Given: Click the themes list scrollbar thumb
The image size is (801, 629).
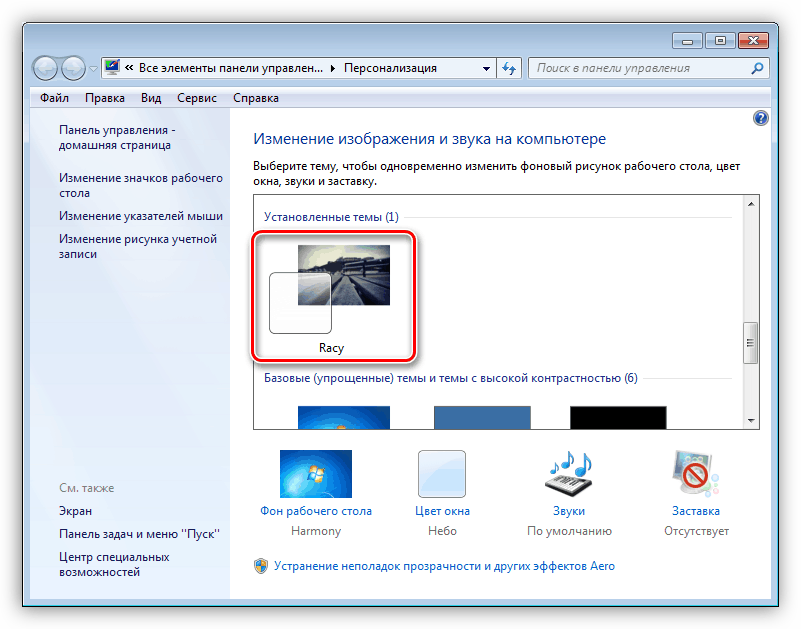Looking at the screenshot, I should coord(750,343).
